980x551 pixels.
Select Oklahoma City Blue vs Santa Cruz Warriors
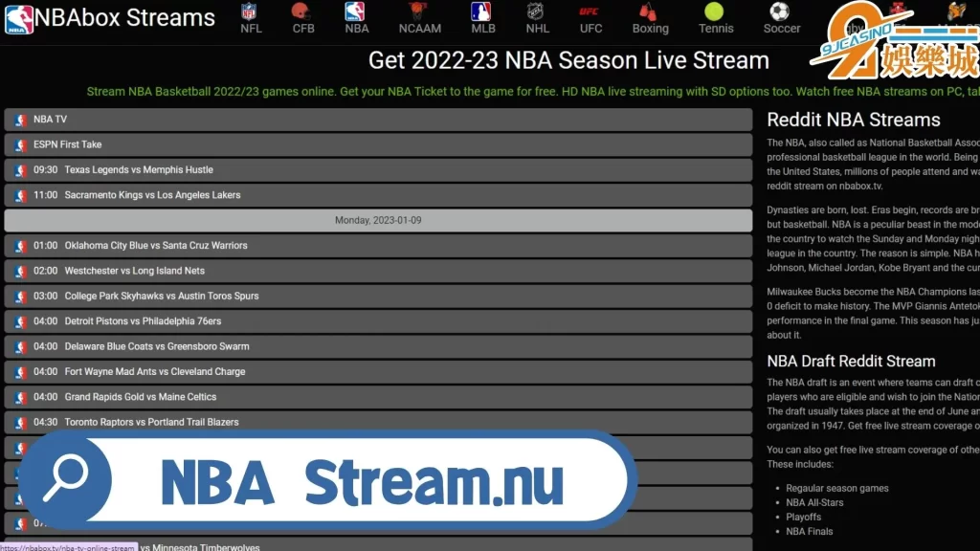pos(378,246)
